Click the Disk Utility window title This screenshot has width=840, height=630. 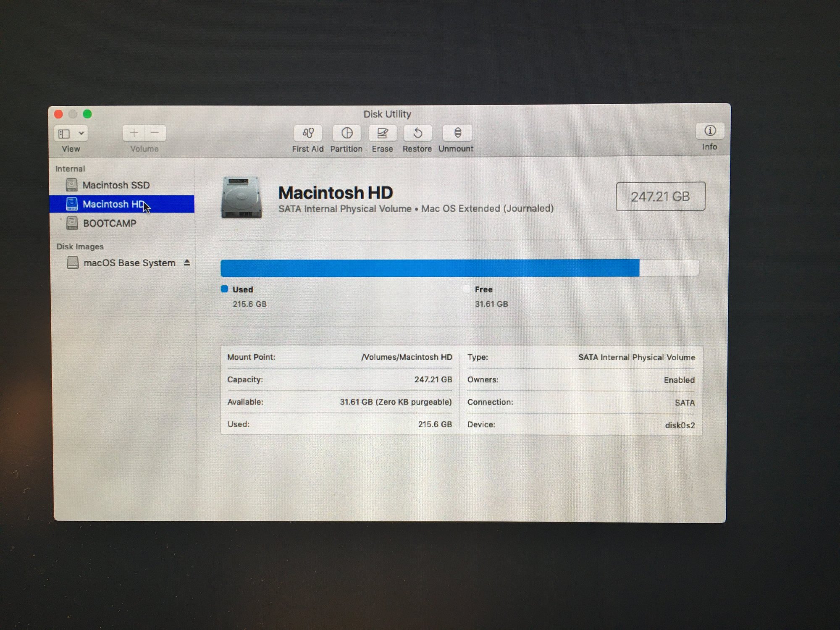pyautogui.click(x=387, y=114)
